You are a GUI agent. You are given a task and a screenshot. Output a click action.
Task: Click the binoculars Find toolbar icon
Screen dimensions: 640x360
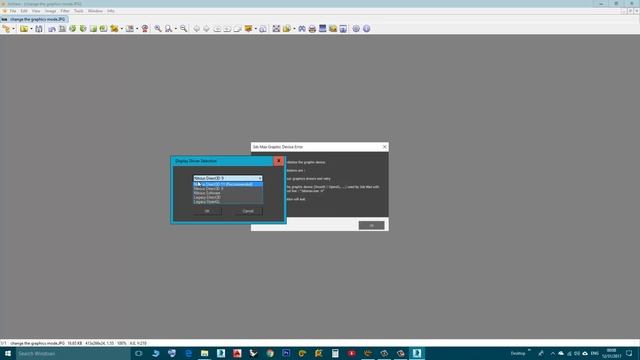point(302,29)
